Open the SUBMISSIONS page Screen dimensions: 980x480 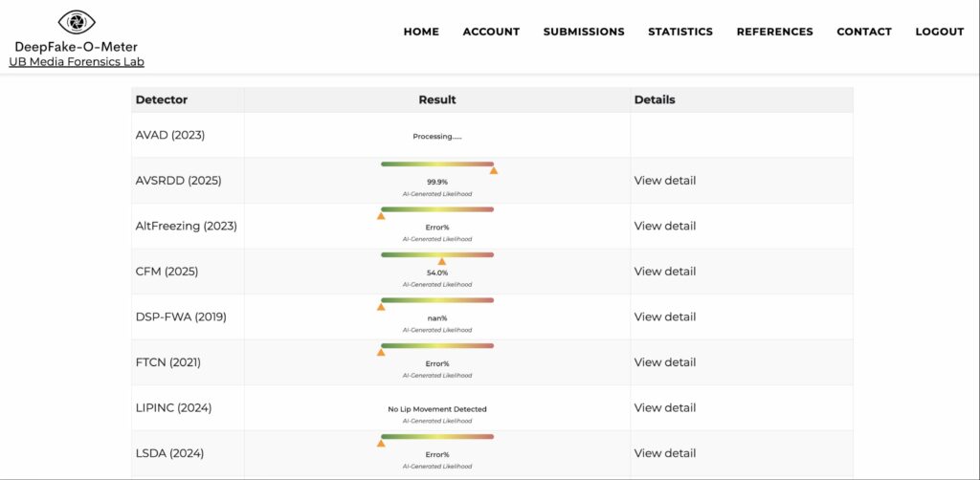(x=584, y=32)
